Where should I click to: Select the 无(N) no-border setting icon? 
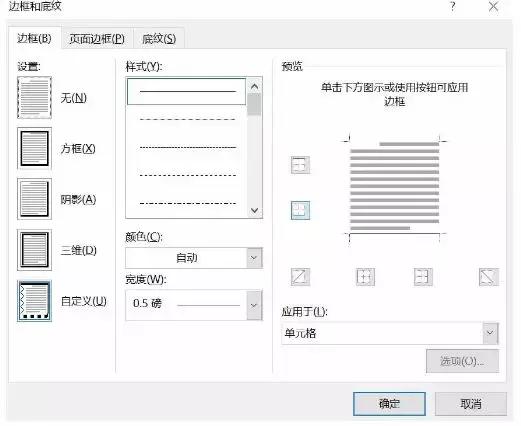(x=34, y=98)
